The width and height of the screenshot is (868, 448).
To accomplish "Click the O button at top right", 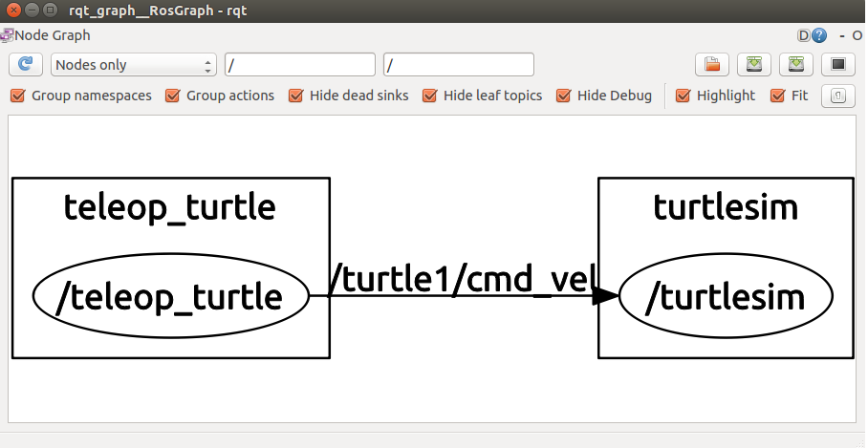I will [x=857, y=36].
